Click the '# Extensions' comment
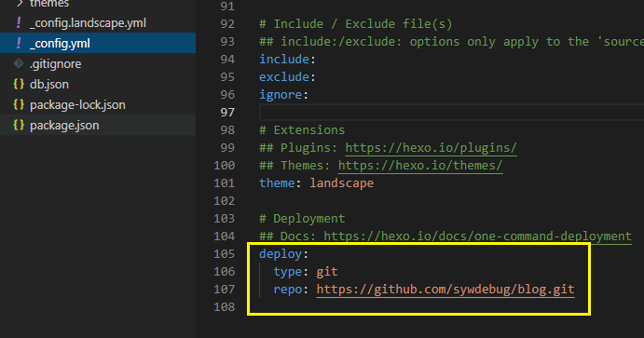Screen dimensions: 644x338 pos(302,130)
